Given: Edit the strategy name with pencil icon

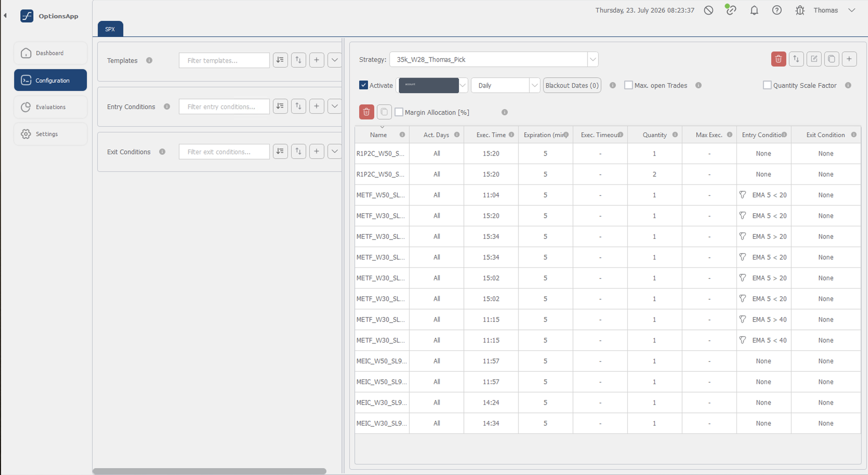Looking at the screenshot, I should point(814,59).
